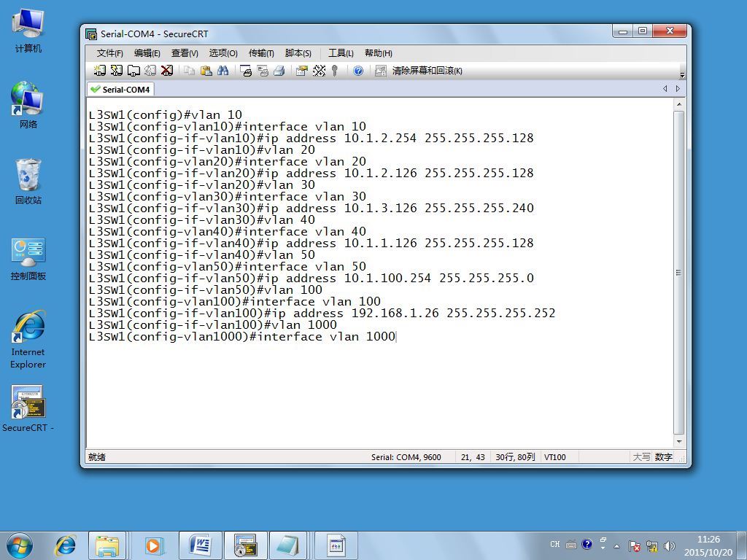Select the Internet Explorer desktop shortcut
The height and width of the screenshot is (560, 747).
28,340
